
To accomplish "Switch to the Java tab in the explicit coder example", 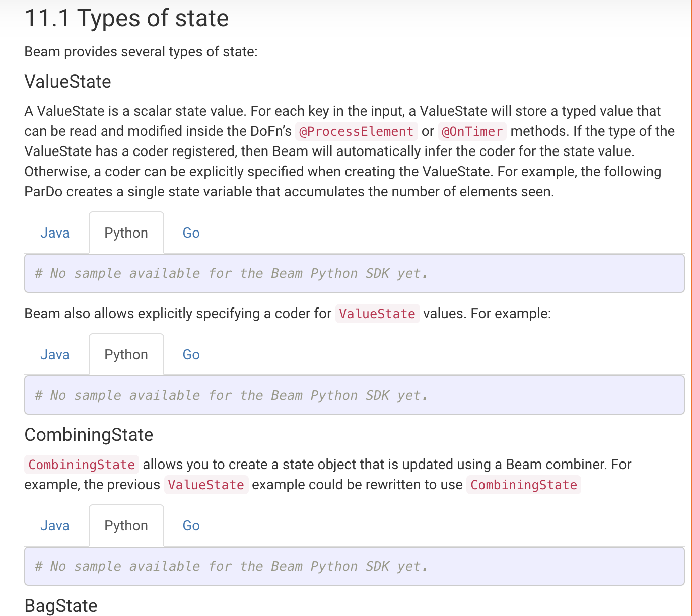I will pyautogui.click(x=55, y=355).
